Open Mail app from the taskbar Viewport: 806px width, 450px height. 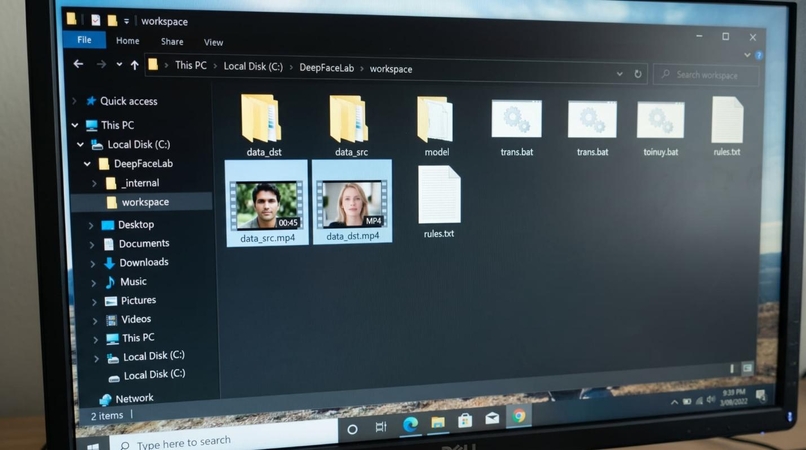492,418
